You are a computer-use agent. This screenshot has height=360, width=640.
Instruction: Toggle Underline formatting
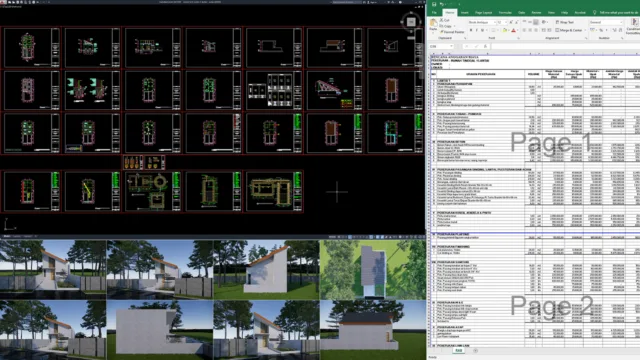tap(482, 30)
